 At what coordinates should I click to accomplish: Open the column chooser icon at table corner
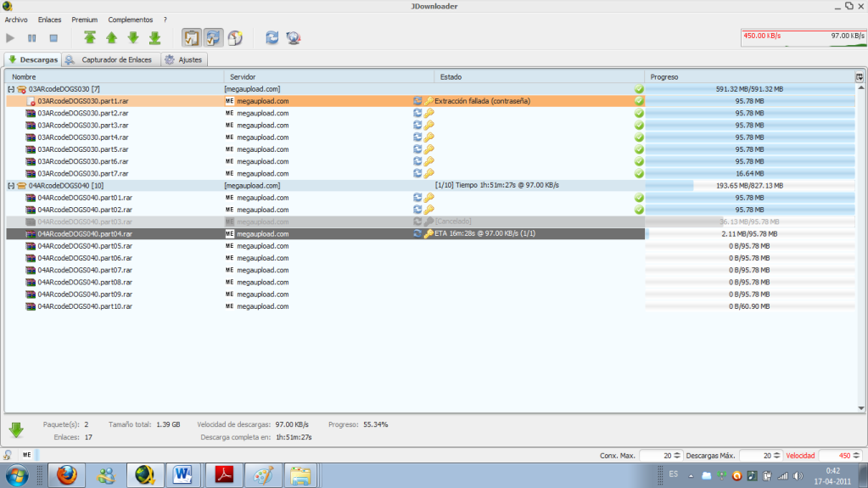coord(860,77)
